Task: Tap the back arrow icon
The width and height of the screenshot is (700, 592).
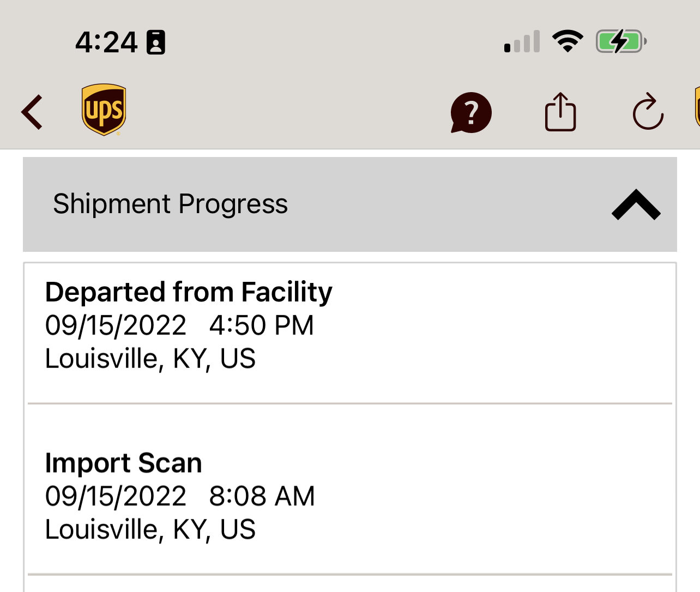Action: pos(32,112)
